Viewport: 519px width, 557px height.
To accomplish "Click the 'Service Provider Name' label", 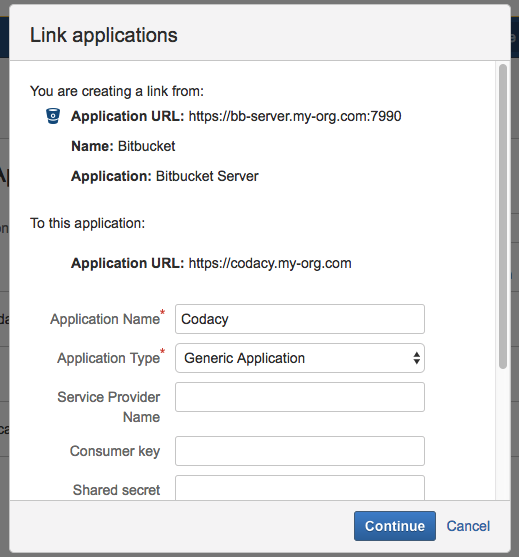I will (109, 407).
